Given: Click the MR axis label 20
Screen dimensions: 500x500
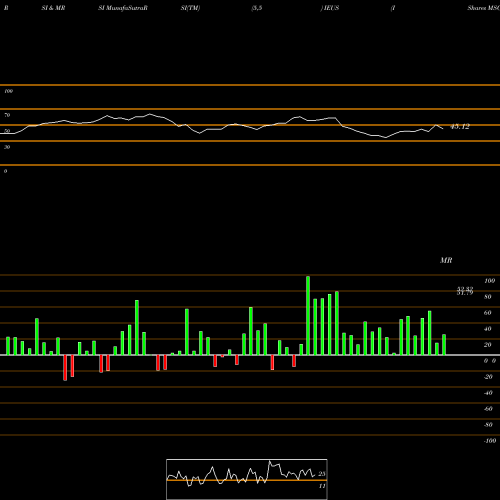Looking at the screenshot, I should [488, 345].
